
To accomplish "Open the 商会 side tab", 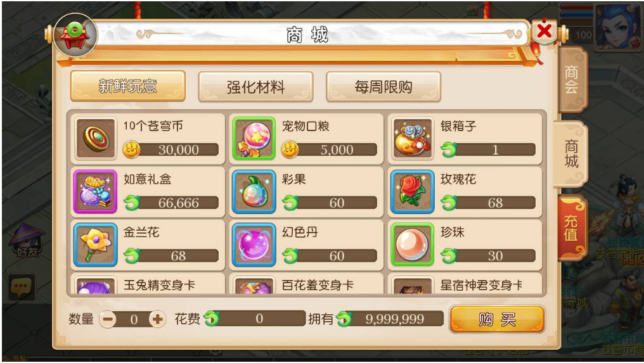I will pyautogui.click(x=572, y=80).
